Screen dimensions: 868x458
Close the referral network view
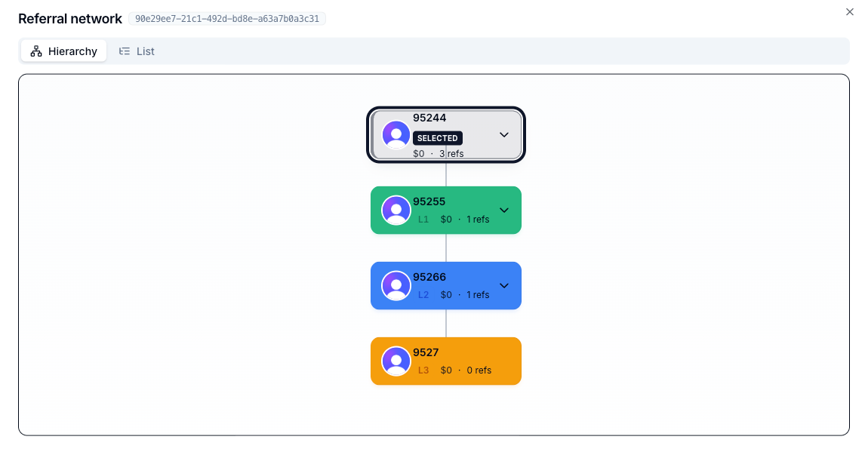tap(849, 12)
